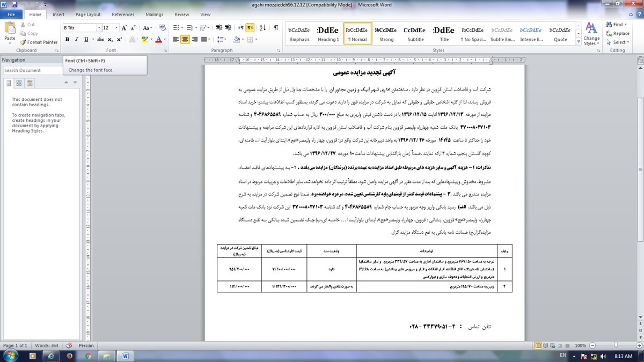Image resolution: width=644 pixels, height=362 pixels.
Task: Click the Search Document field
Action: 33,70
